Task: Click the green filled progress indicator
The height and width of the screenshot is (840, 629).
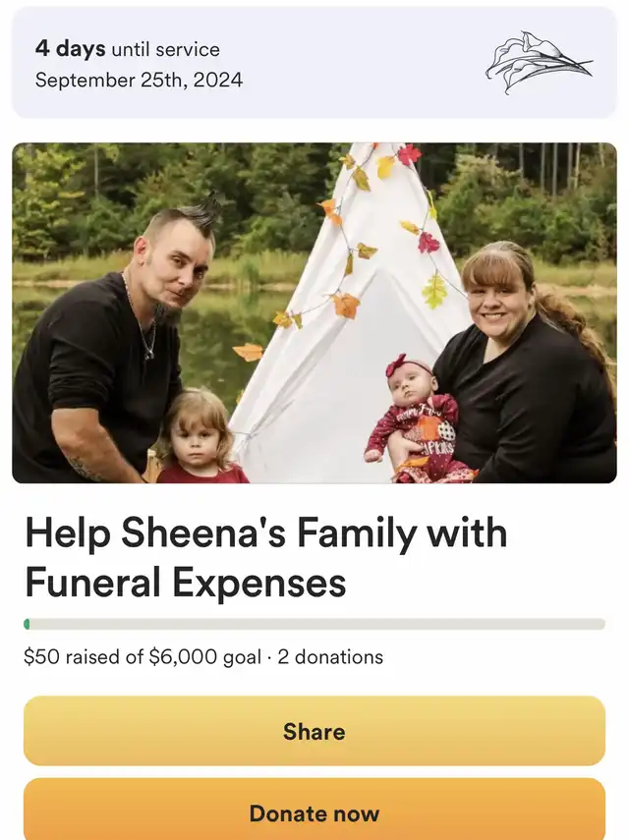Action: (27, 624)
